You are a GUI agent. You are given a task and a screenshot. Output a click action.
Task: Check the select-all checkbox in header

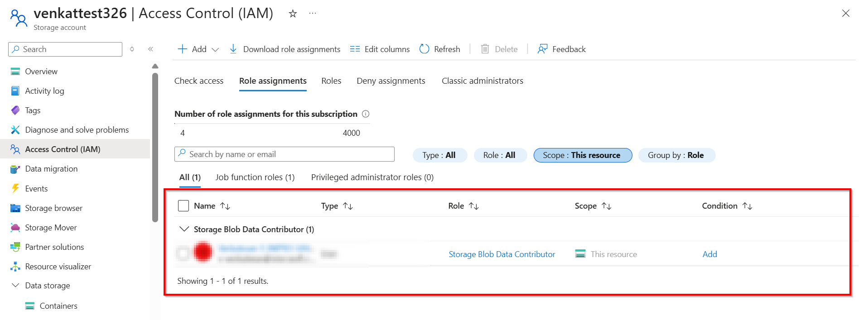tap(183, 206)
